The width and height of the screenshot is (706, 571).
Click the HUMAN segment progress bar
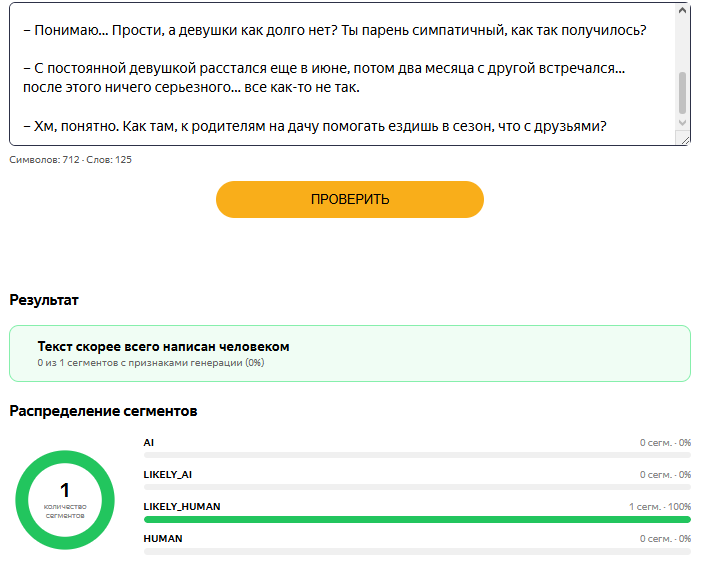point(417,552)
